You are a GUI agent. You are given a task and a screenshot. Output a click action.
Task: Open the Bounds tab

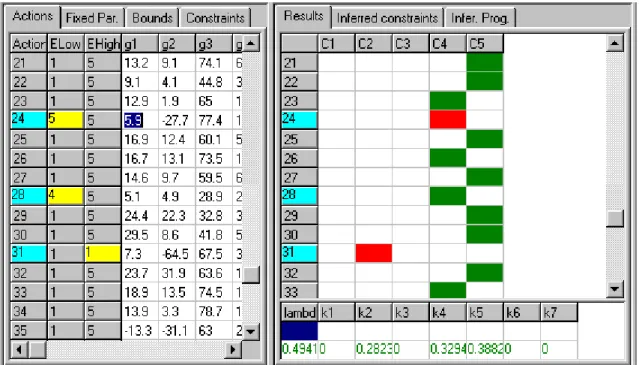tap(152, 18)
